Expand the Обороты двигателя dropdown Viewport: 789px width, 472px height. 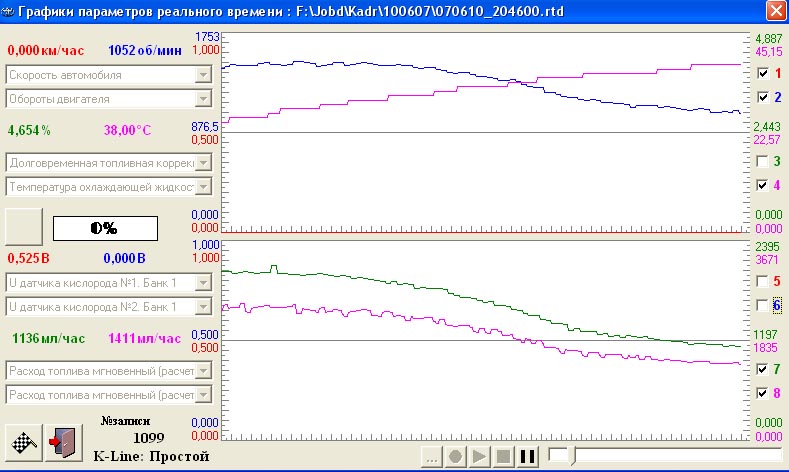tap(203, 98)
